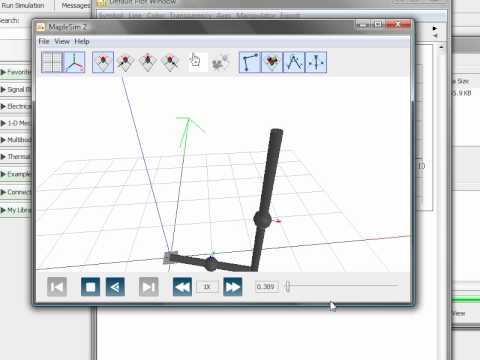Minimize the MapleSim 2 visualization window
Viewport: 480px width, 360px height.
click(x=363, y=24)
